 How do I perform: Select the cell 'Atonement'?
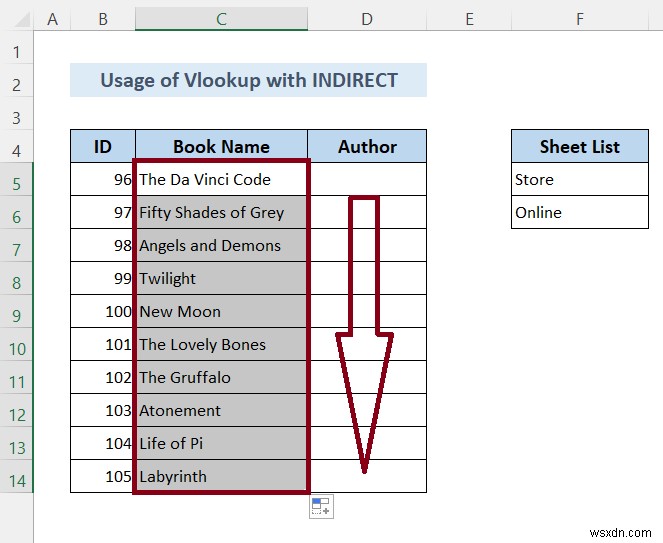pyautogui.click(x=221, y=410)
